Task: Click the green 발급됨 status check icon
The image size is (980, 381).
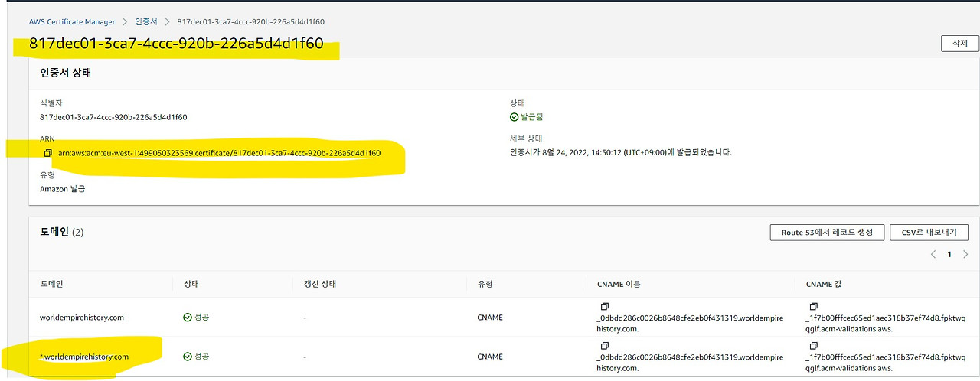Action: click(x=514, y=117)
